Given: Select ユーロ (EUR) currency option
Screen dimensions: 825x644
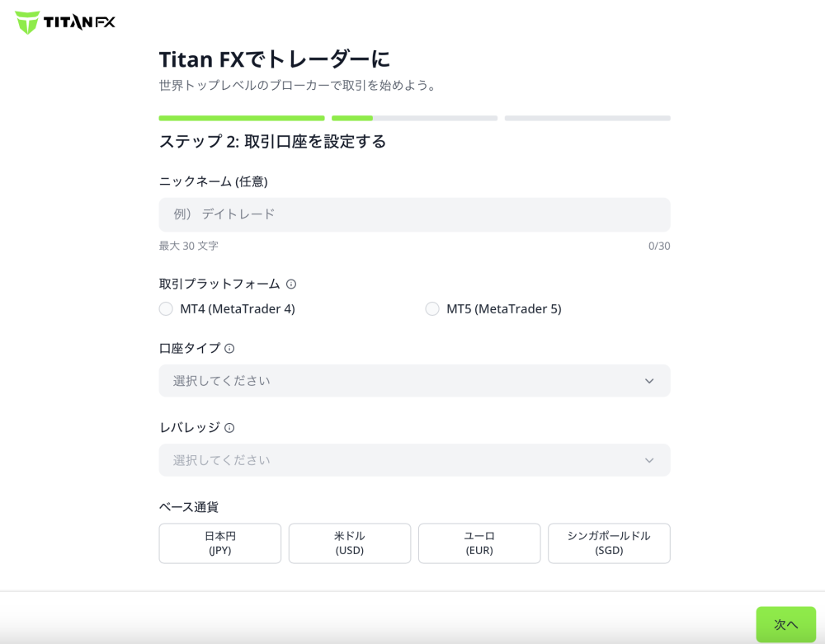Looking at the screenshot, I should point(479,543).
